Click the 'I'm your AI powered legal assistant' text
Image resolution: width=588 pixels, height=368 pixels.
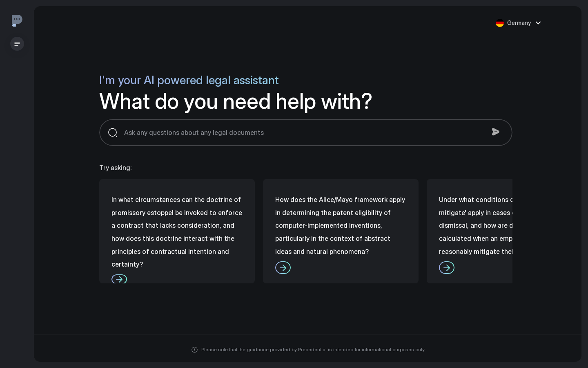(x=189, y=80)
